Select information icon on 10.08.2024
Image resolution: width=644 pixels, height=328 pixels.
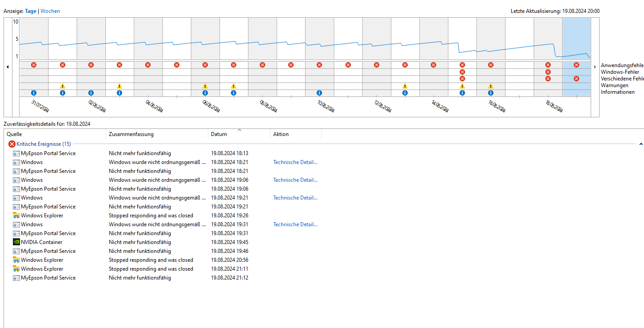tap(319, 93)
